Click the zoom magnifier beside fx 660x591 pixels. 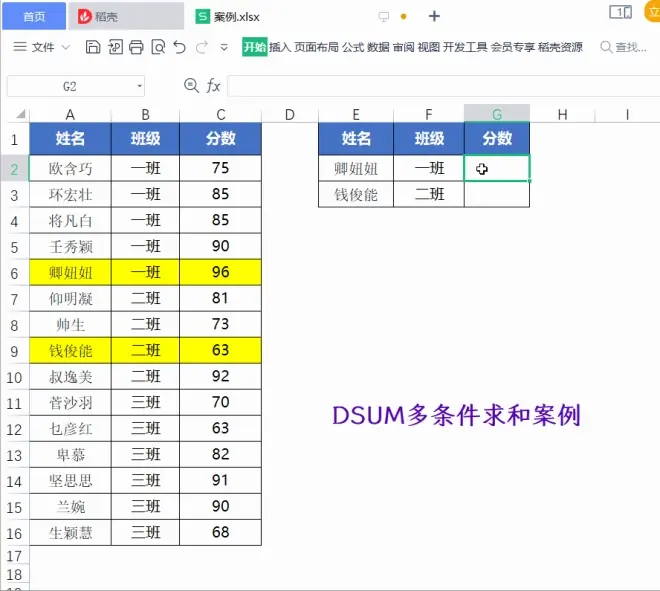click(x=192, y=87)
